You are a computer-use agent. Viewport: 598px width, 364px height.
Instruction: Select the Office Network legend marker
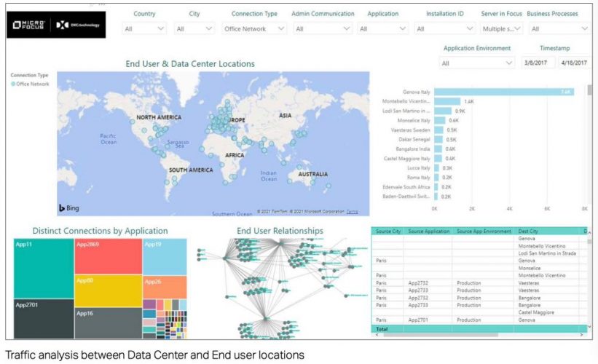coord(13,84)
